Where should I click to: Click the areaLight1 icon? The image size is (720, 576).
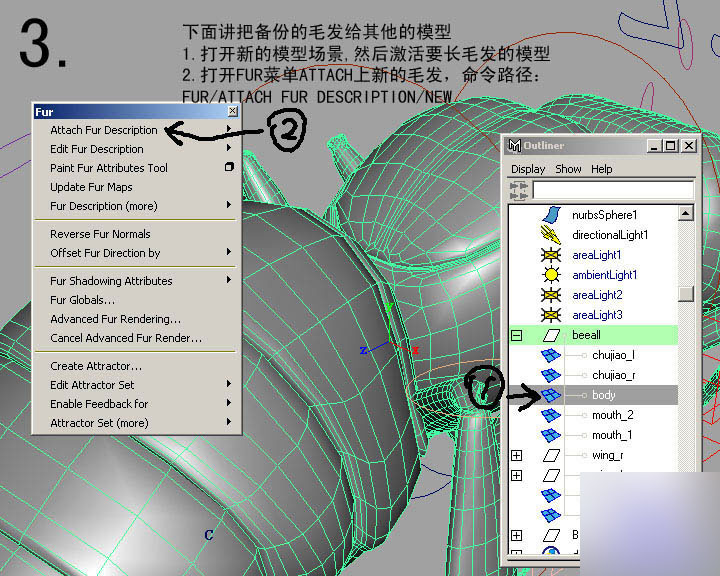(551, 255)
